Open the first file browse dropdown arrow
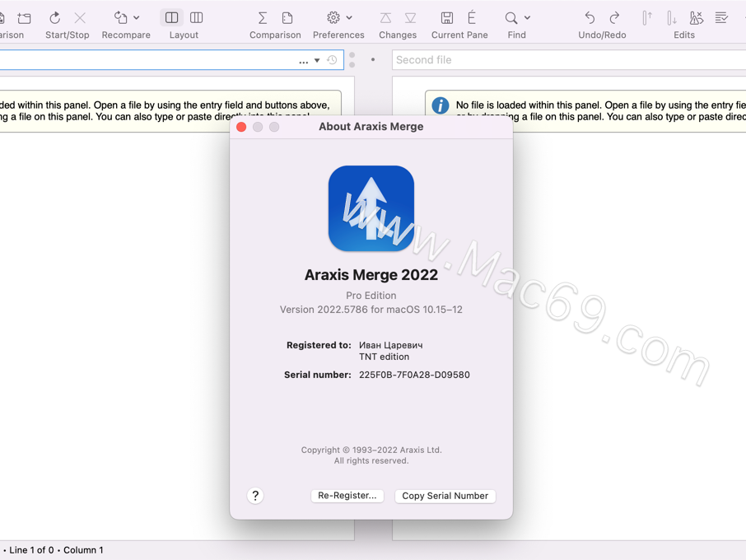The height and width of the screenshot is (560, 746). pos(315,59)
